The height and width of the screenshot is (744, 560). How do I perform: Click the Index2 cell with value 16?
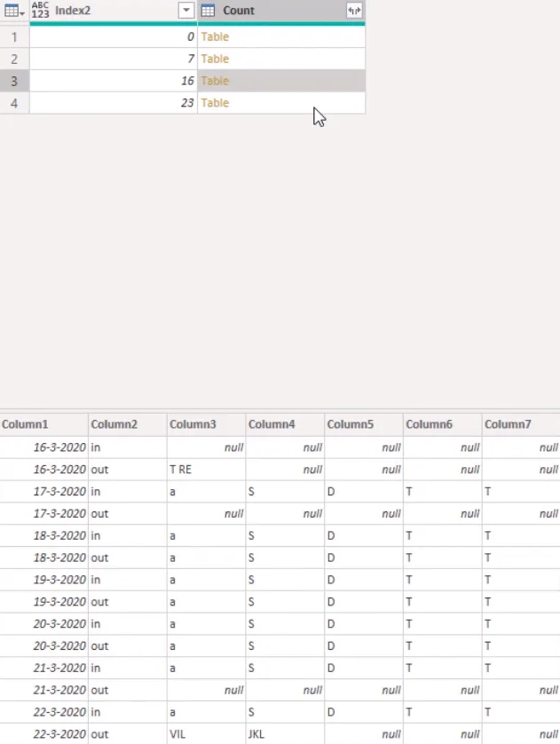(x=114, y=81)
